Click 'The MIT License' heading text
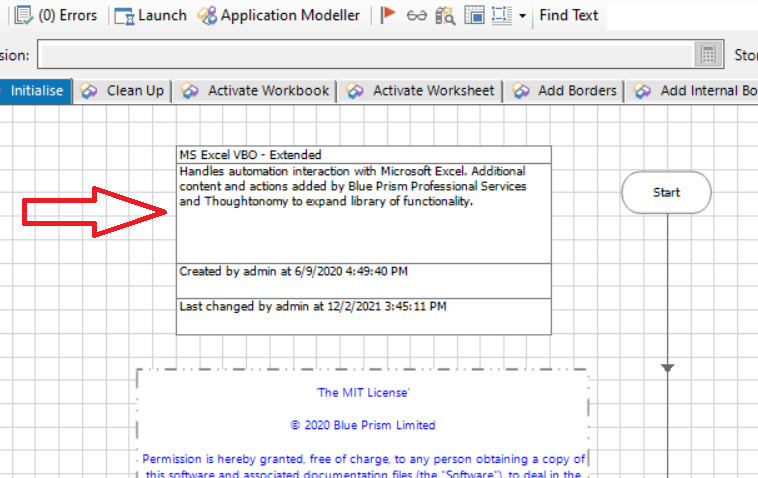This screenshot has width=758, height=478. point(363,392)
